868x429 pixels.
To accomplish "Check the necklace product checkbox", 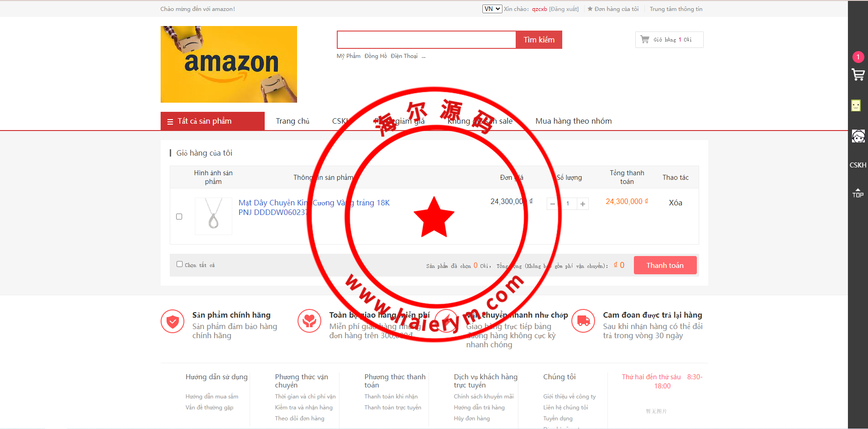I will (x=179, y=217).
